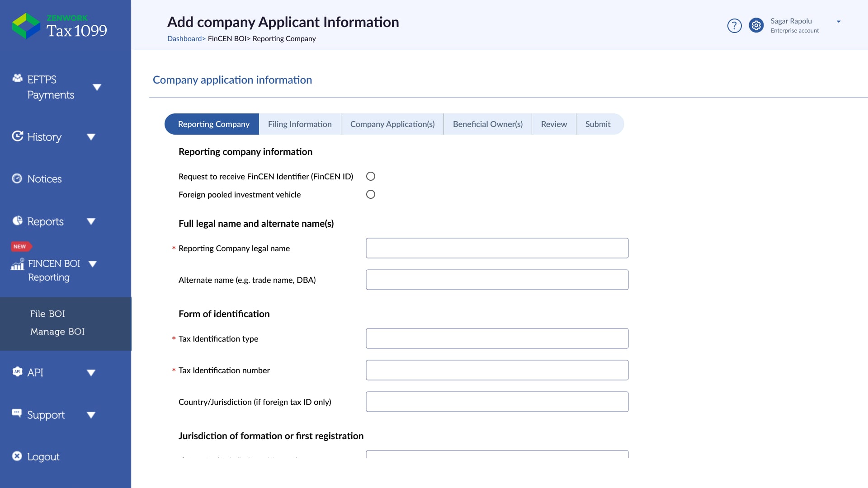Click the Logout X icon
Viewport: 868px width, 488px height.
pyautogui.click(x=17, y=456)
